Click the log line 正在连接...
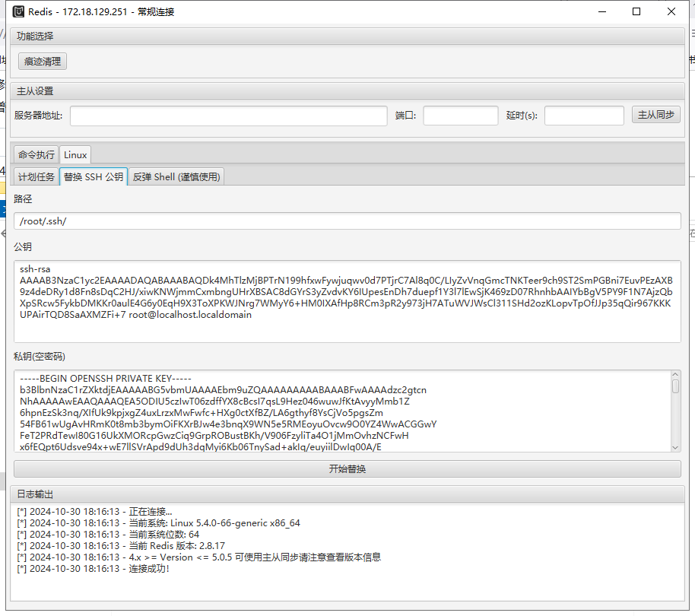The width and height of the screenshot is (695, 616). coord(94,511)
